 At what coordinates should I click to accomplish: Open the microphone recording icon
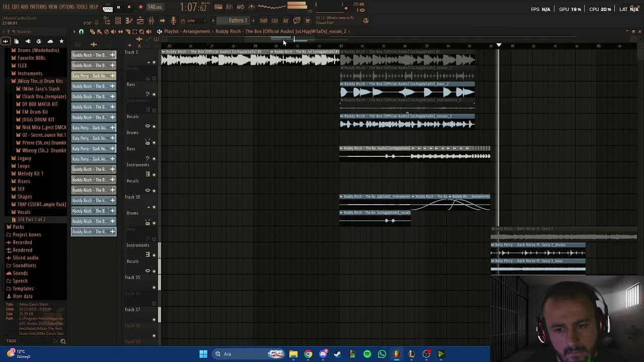coord(173,21)
